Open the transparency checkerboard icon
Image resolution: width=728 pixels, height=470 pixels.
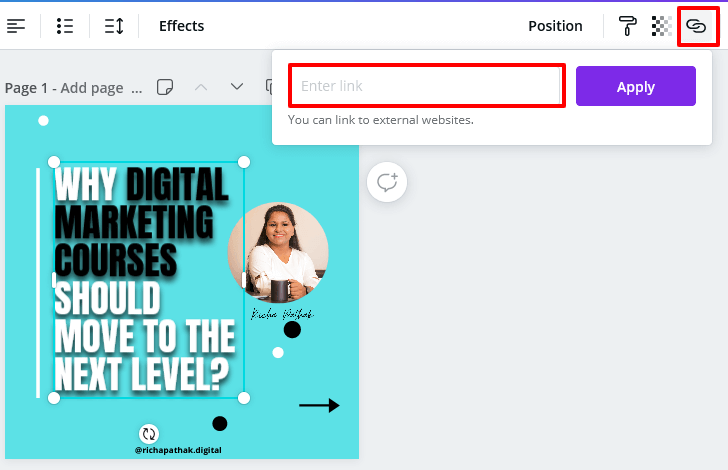[662, 26]
